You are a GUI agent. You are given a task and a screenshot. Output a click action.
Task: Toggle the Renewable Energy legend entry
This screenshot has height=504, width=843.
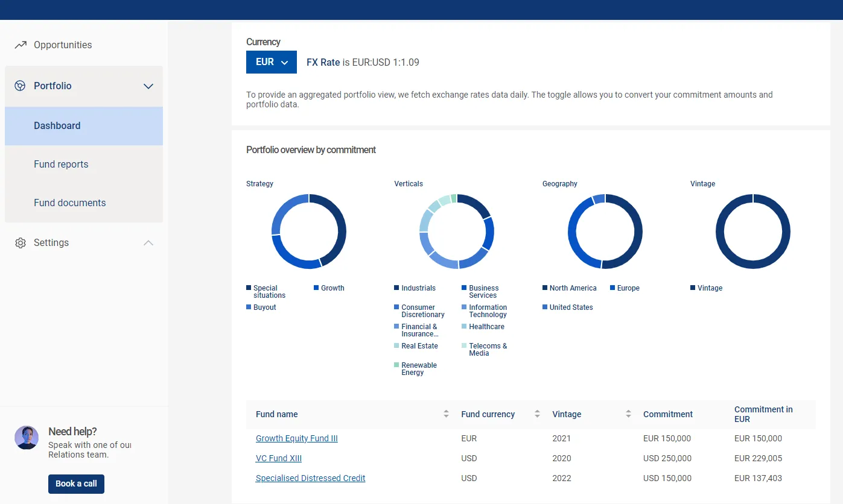[416, 368]
